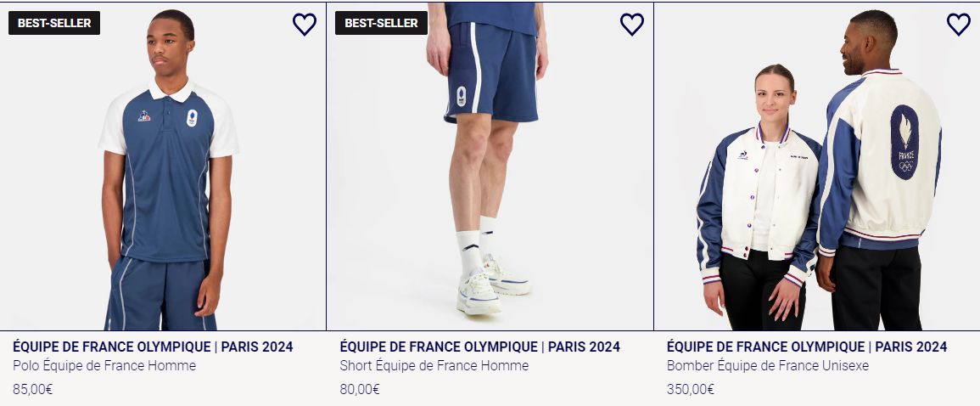This screenshot has width=980, height=406.
Task: Open the Polo Équipe de France Homme link
Action: [104, 366]
